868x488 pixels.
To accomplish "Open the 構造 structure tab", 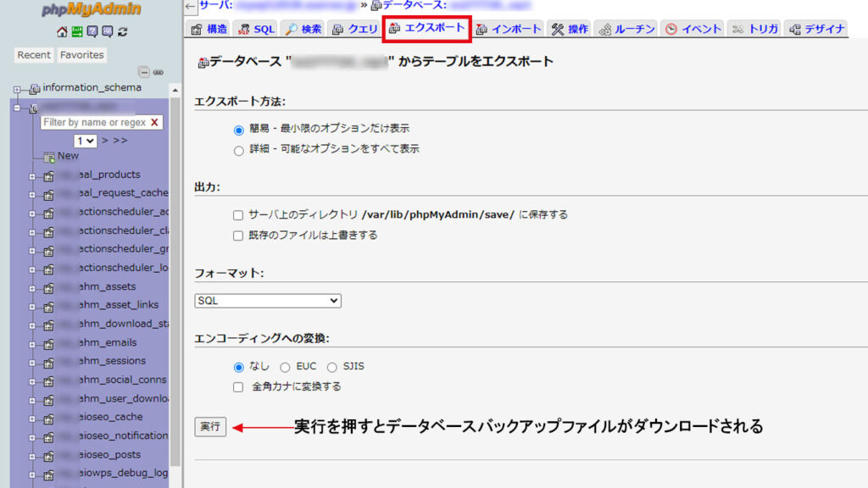I will tap(209, 29).
